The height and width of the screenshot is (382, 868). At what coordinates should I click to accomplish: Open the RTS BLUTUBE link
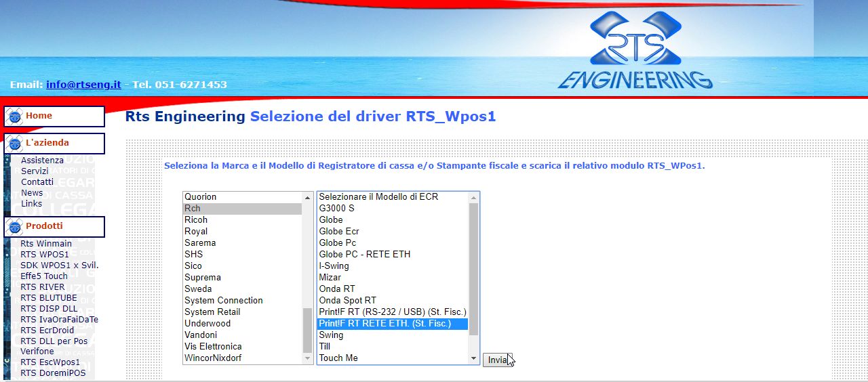pos(49,298)
